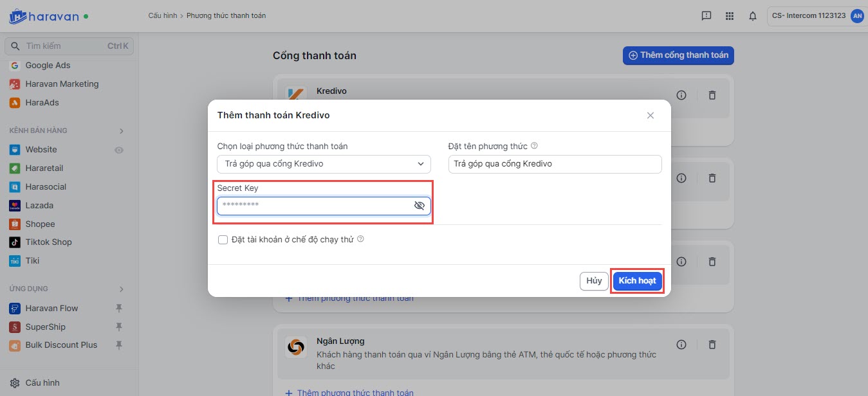Click the feedback message icon
This screenshot has height=396, width=868.
pyautogui.click(x=706, y=16)
